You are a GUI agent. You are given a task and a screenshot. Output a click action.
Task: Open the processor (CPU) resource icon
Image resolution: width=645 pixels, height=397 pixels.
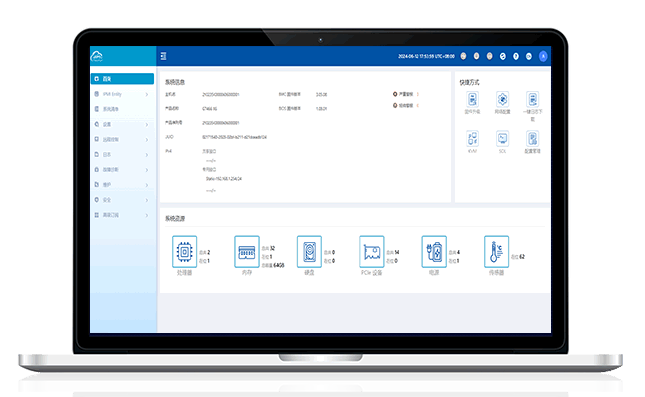pyautogui.click(x=184, y=251)
